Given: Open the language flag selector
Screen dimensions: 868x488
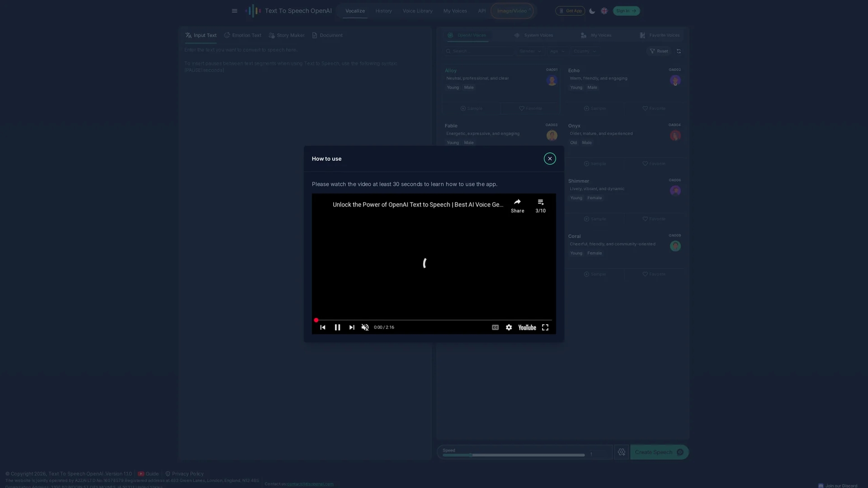Looking at the screenshot, I should coord(604,11).
